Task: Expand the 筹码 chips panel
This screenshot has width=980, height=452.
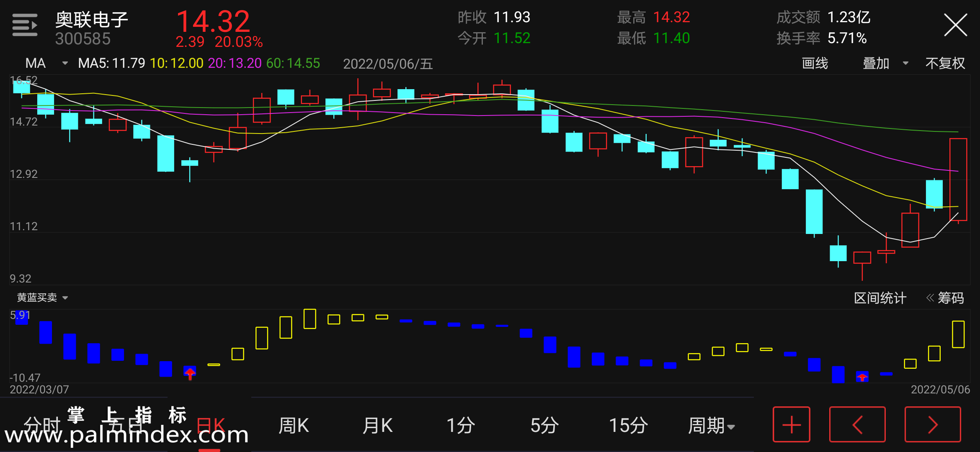Action: click(x=945, y=298)
